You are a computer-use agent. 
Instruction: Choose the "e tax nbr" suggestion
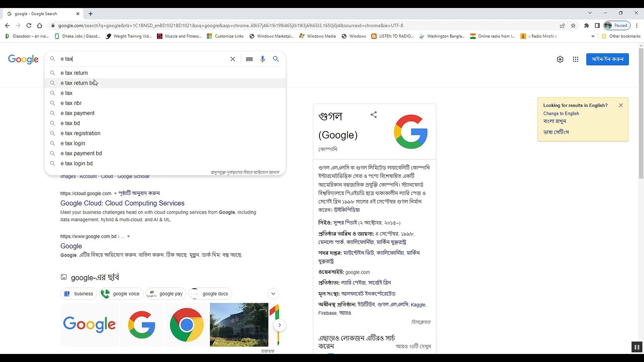[165, 103]
